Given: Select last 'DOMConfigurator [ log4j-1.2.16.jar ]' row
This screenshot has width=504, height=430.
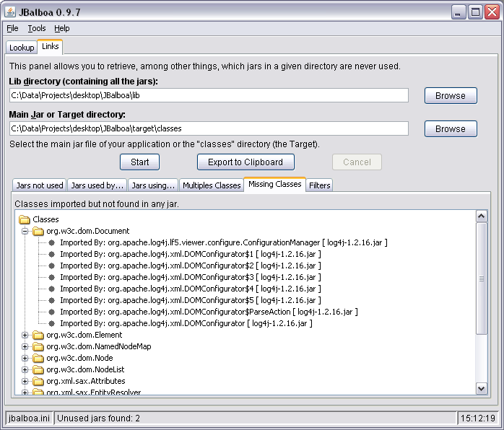Looking at the screenshot, I should [x=186, y=324].
